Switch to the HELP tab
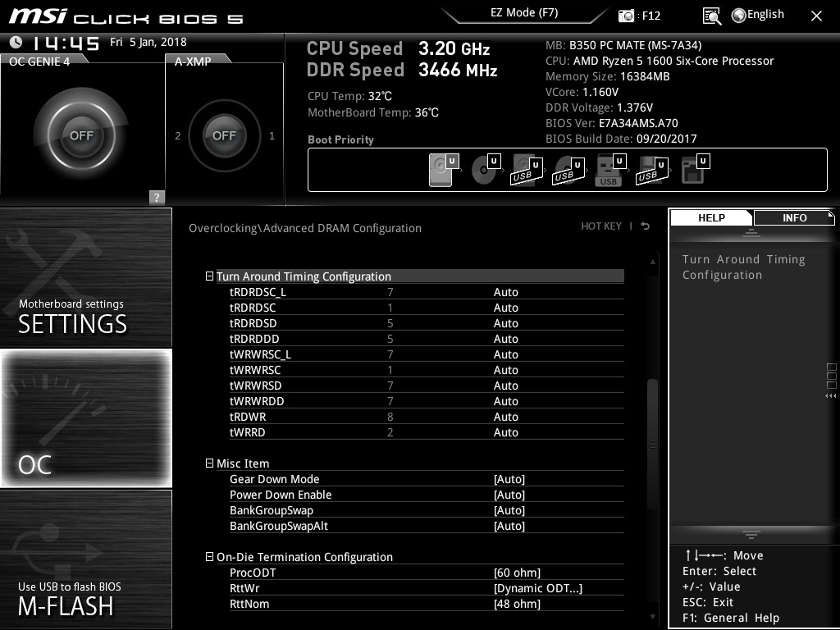Viewport: 840px width, 630px height. 711,217
